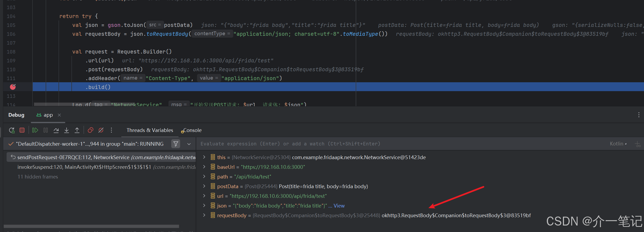Toggle the breakpoint on the .build() line
The width and height of the screenshot is (644, 232).
pyautogui.click(x=13, y=87)
